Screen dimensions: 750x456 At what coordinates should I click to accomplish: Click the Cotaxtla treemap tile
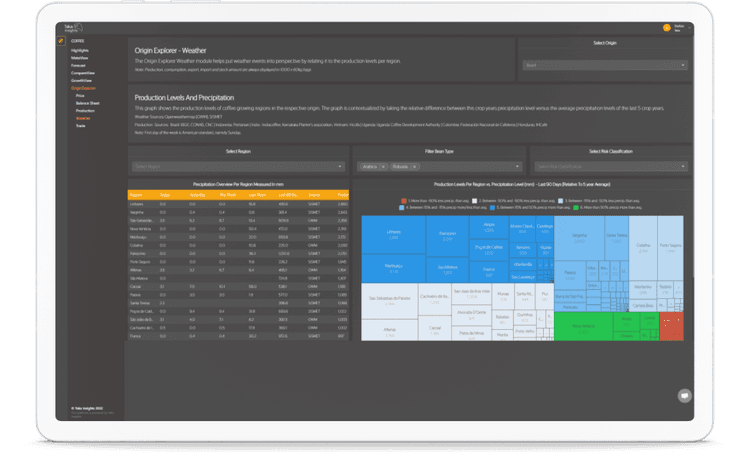[643, 248]
